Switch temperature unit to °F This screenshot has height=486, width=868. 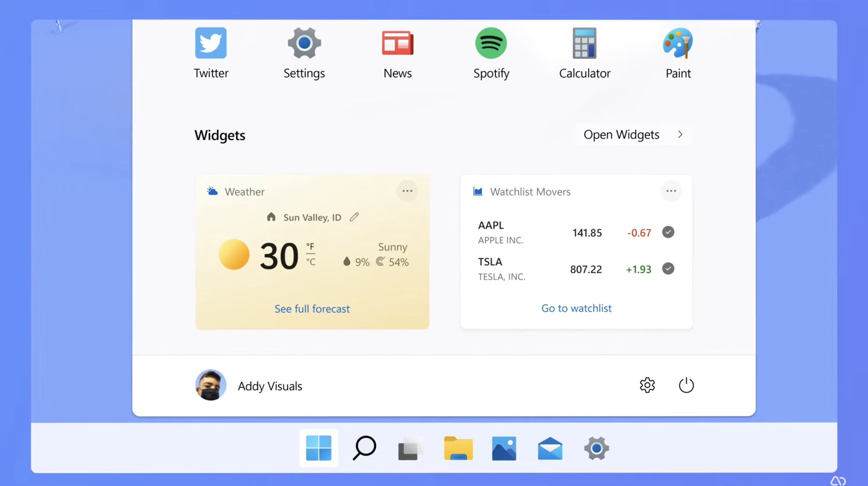point(310,246)
